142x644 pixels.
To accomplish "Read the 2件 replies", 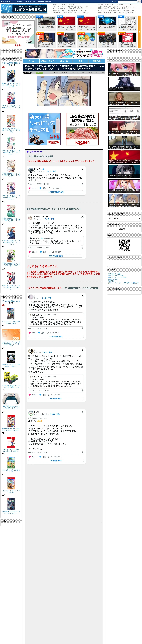I will pyautogui.click(x=56, y=461).
